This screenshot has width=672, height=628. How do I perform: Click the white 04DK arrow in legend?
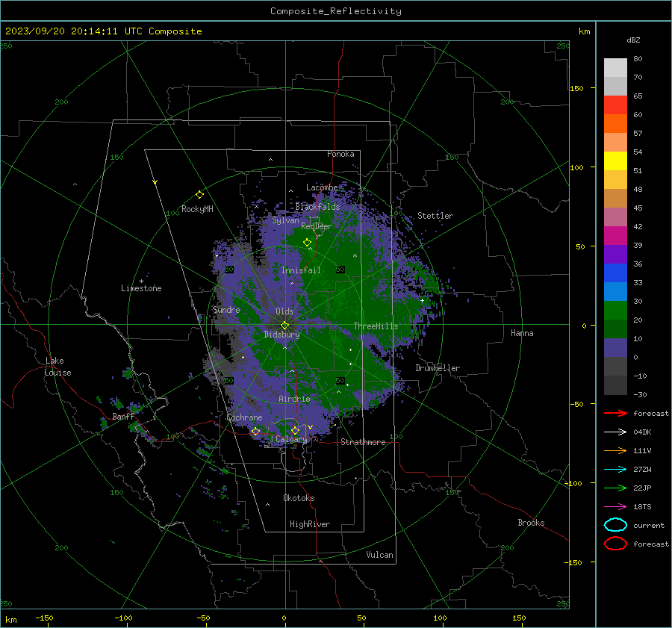615,432
